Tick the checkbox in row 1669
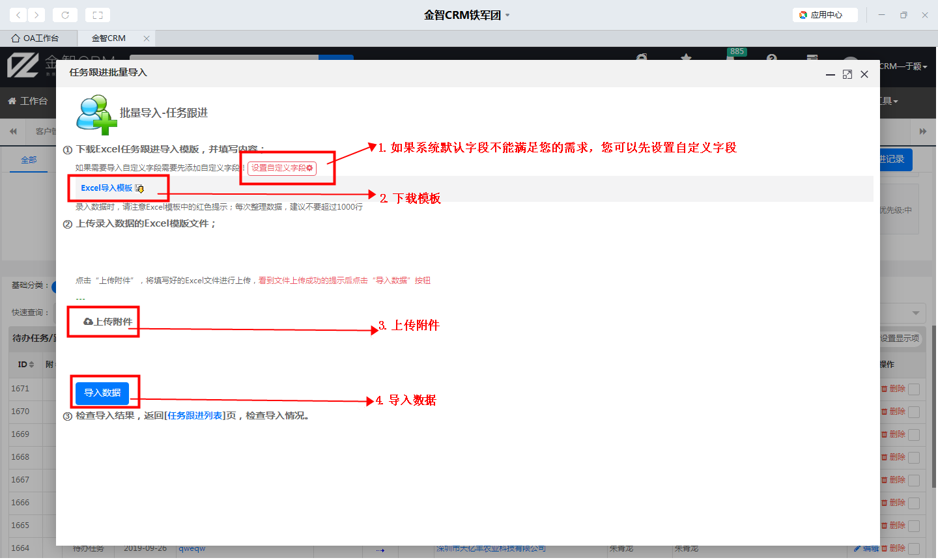The width and height of the screenshot is (938, 560). click(914, 435)
